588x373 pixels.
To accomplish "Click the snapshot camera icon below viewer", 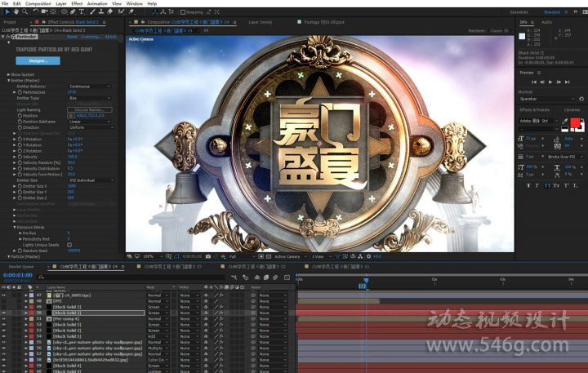I will (x=207, y=256).
